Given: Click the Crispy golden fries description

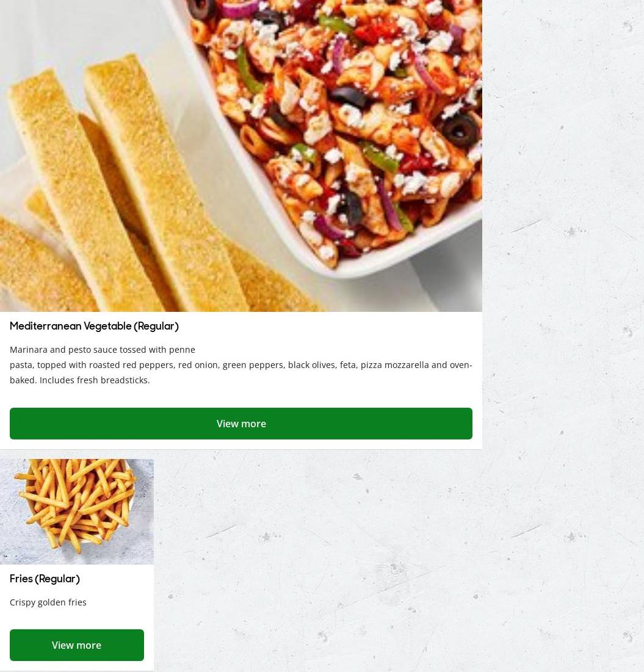Looking at the screenshot, I should pos(48,602).
